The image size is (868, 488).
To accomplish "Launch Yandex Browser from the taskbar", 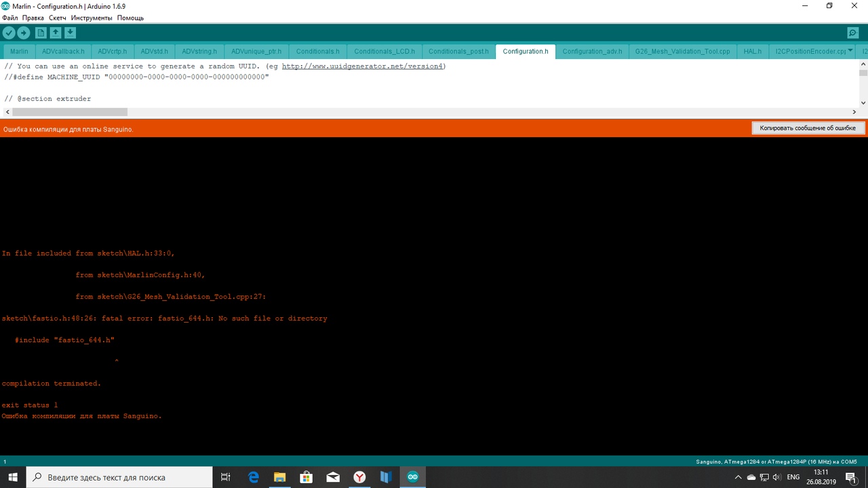I will click(x=359, y=477).
